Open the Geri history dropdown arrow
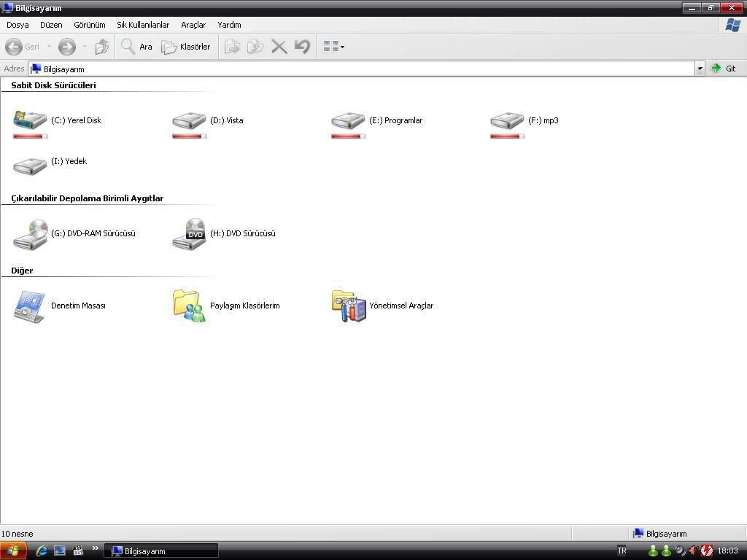Viewport: 747px width, 560px height. click(49, 47)
